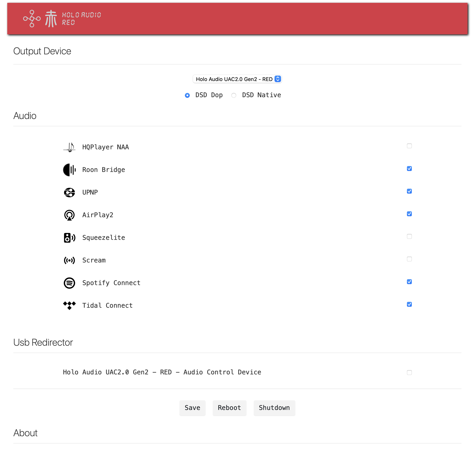Image resolution: width=476 pixels, height=455 pixels.
Task: Click the DSD Native label text
Action: point(261,95)
